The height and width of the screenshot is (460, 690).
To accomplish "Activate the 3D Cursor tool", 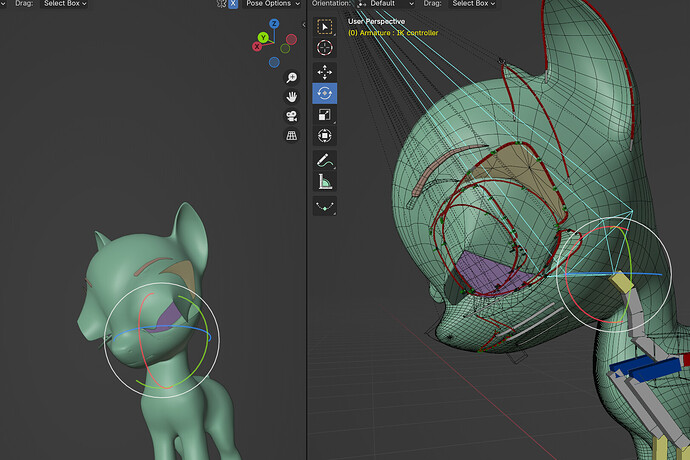I will (x=325, y=48).
